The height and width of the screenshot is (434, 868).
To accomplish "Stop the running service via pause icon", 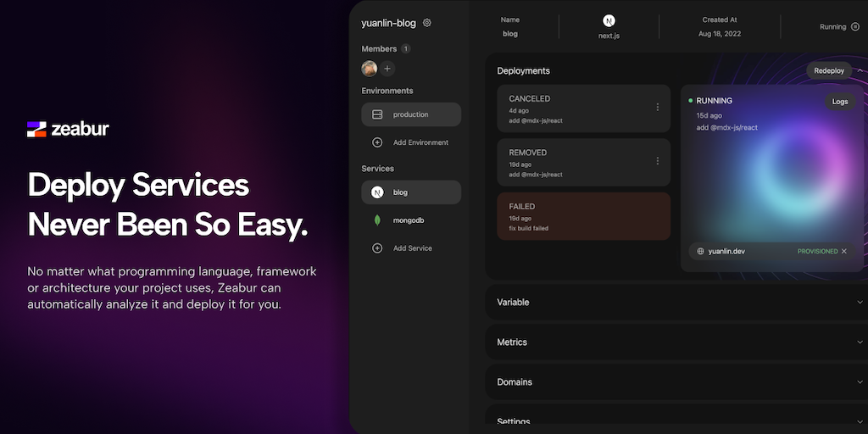I will (x=854, y=27).
